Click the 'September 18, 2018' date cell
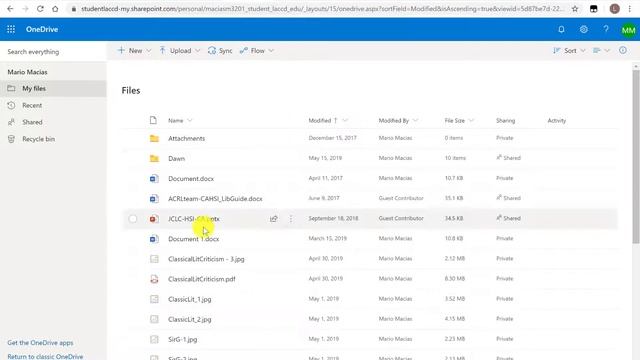This screenshot has width=640, height=360. pyautogui.click(x=333, y=218)
